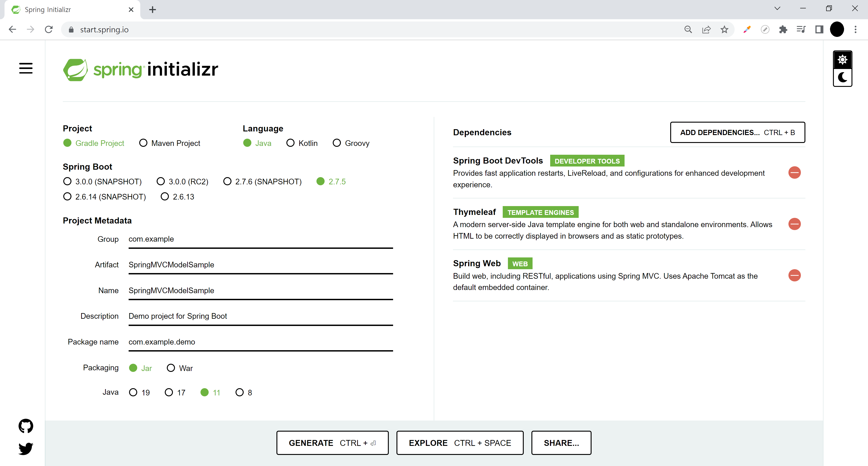Screen dimensions: 868x466
Task: Click ADD DEPENDENCIES button
Action: (737, 133)
